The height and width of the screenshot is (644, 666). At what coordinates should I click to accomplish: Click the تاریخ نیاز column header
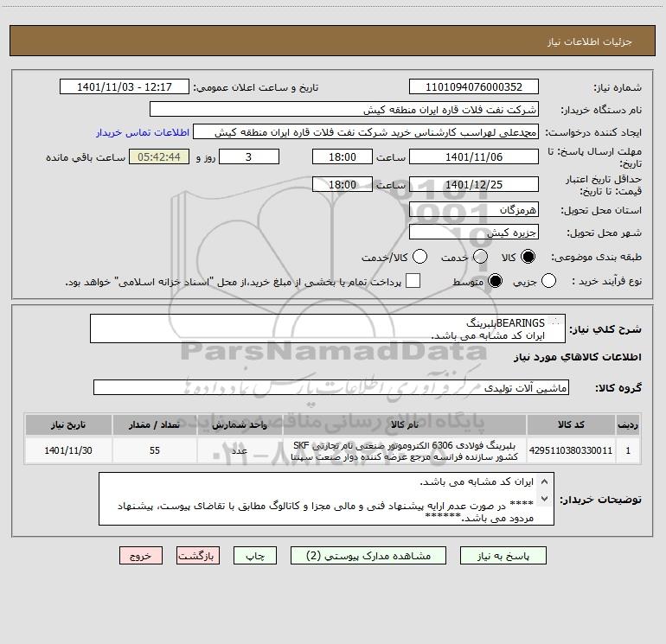coord(68,424)
